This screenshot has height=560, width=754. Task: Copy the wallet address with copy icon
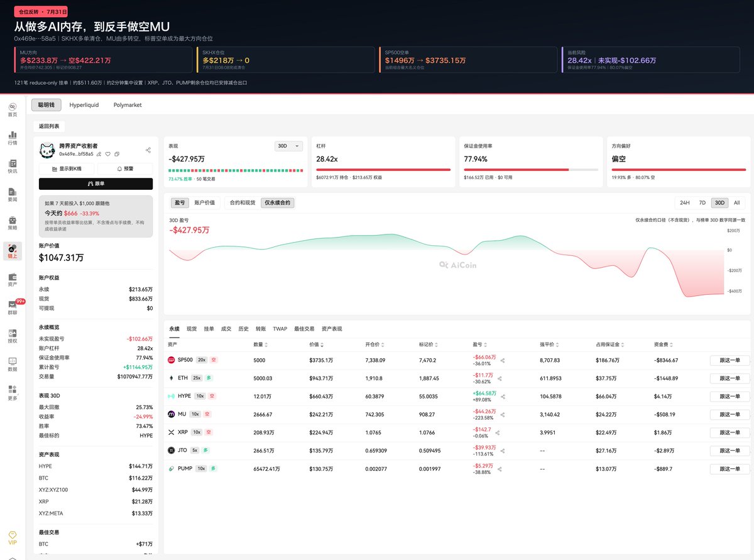click(117, 154)
